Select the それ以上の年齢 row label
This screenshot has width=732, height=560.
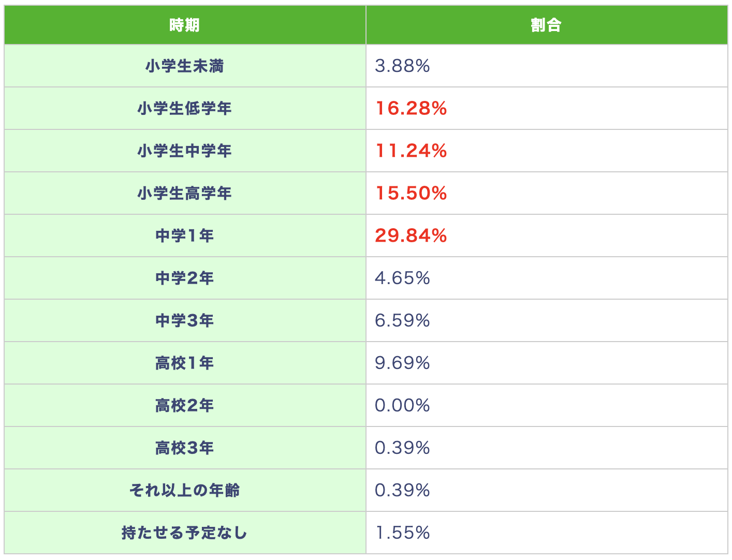click(184, 491)
